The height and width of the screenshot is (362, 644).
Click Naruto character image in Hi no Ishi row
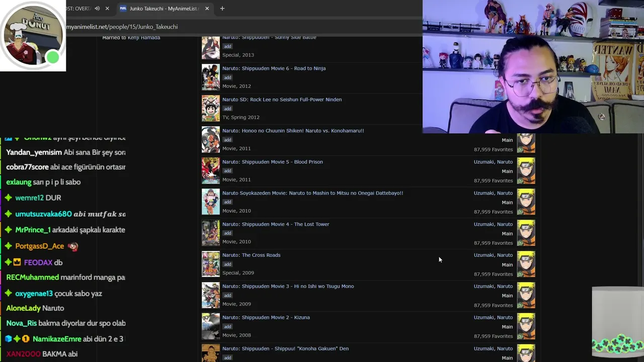[x=526, y=295]
